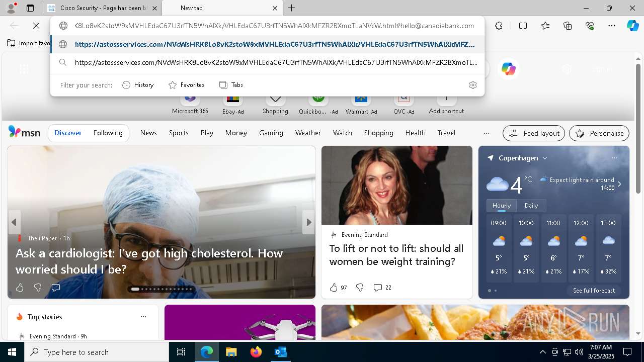This screenshot has height=362, width=644.
Task: Open comments on the cardiologist article
Action: (56, 288)
